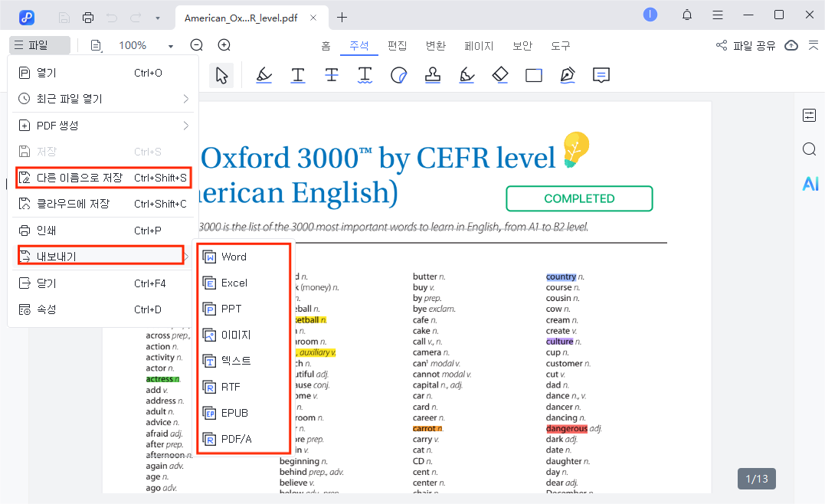Image resolution: width=825 pixels, height=504 pixels.
Task: Open the search panel in right sidebar
Action: tap(810, 149)
